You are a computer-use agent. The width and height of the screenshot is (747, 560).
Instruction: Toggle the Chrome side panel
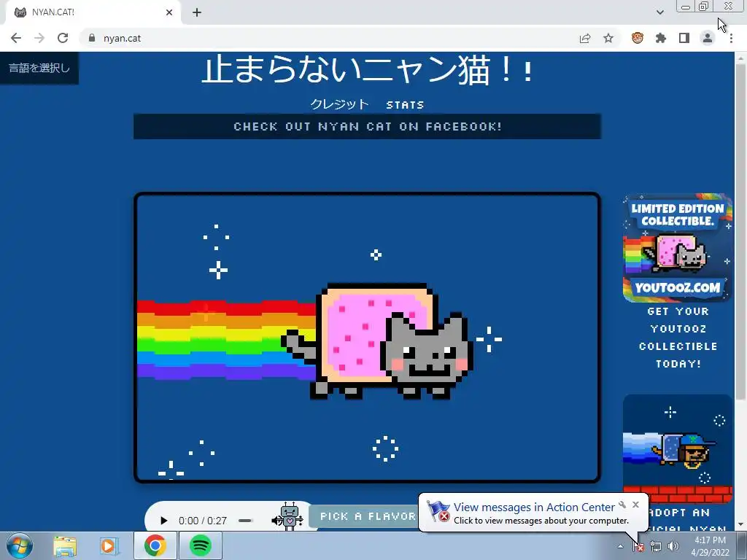tap(684, 38)
